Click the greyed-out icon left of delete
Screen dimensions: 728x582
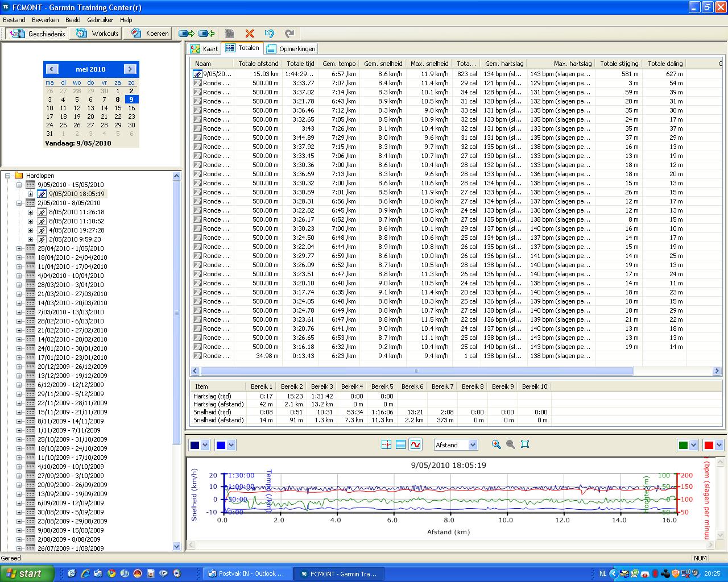click(229, 34)
